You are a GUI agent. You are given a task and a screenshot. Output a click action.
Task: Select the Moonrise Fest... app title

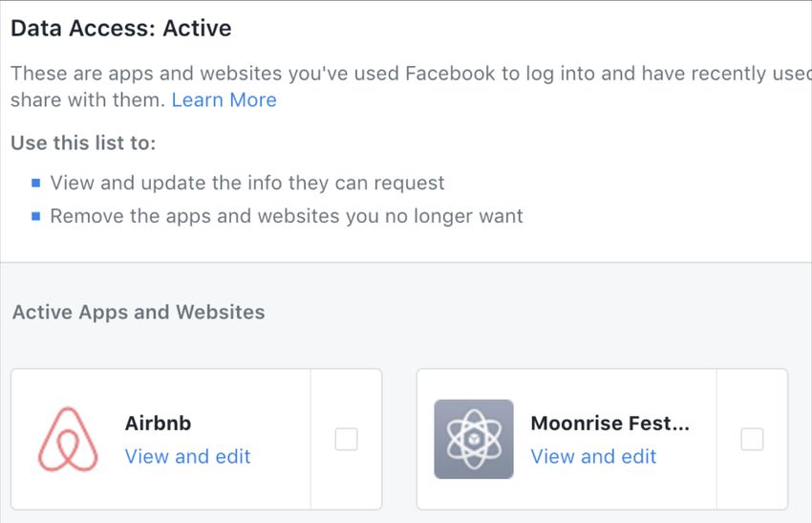tap(610, 424)
